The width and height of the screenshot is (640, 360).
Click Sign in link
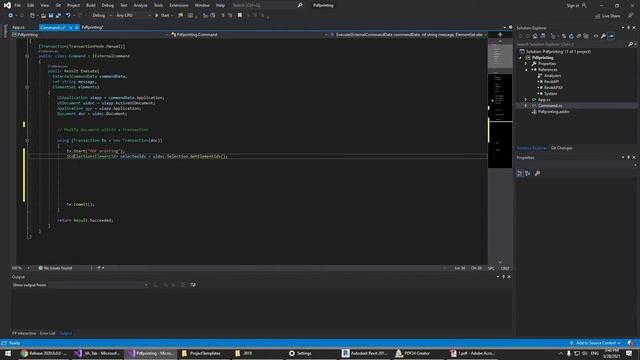click(x=573, y=5)
